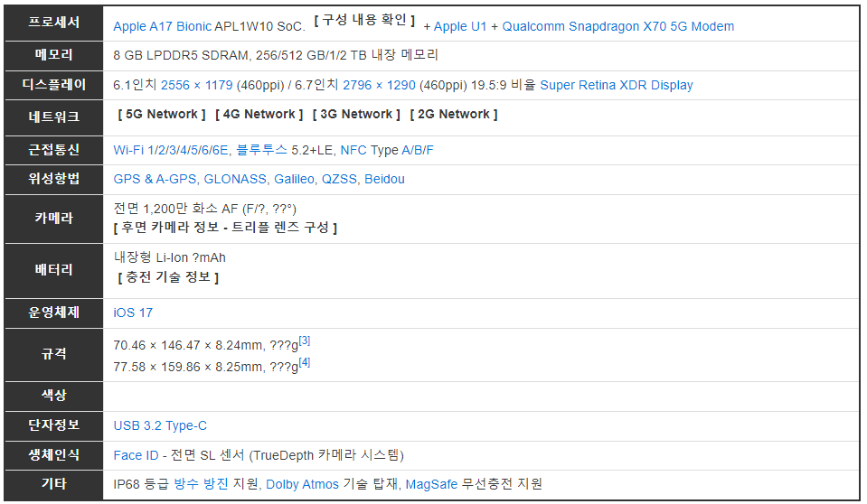Click the 내장형 Li-Ion ?mAh text

[x=170, y=257]
